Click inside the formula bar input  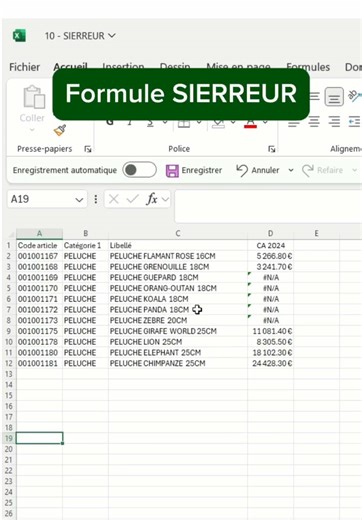(x=268, y=206)
